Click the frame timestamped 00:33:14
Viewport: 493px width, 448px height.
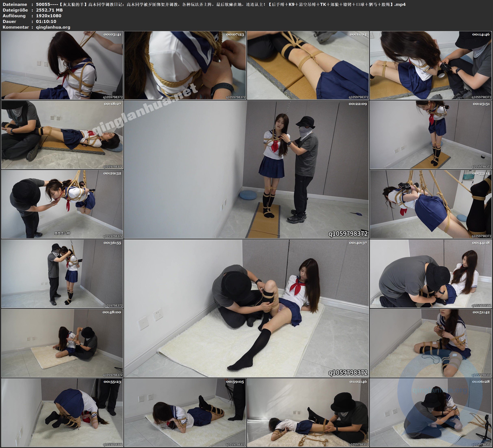coord(431,204)
